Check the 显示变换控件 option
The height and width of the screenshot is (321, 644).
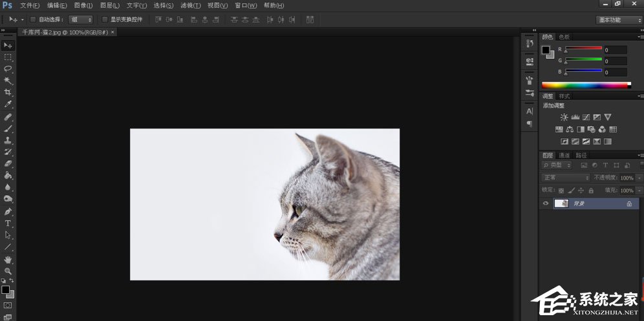(x=105, y=19)
